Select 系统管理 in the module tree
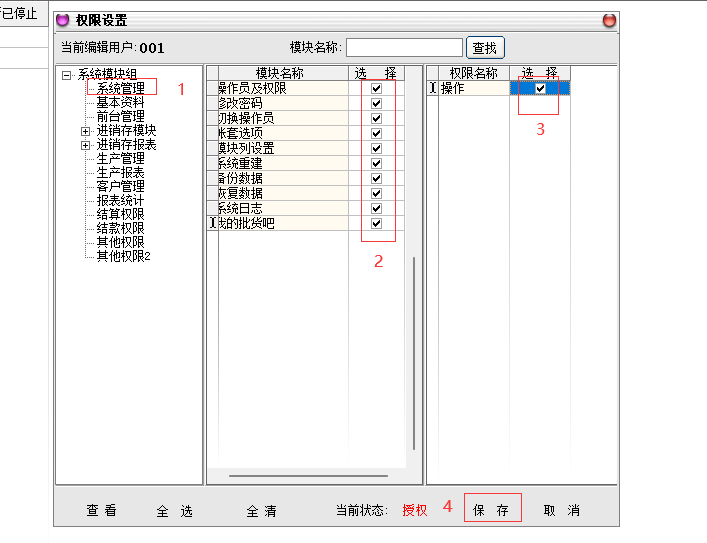Viewport: 707px width, 543px height. (x=121, y=88)
